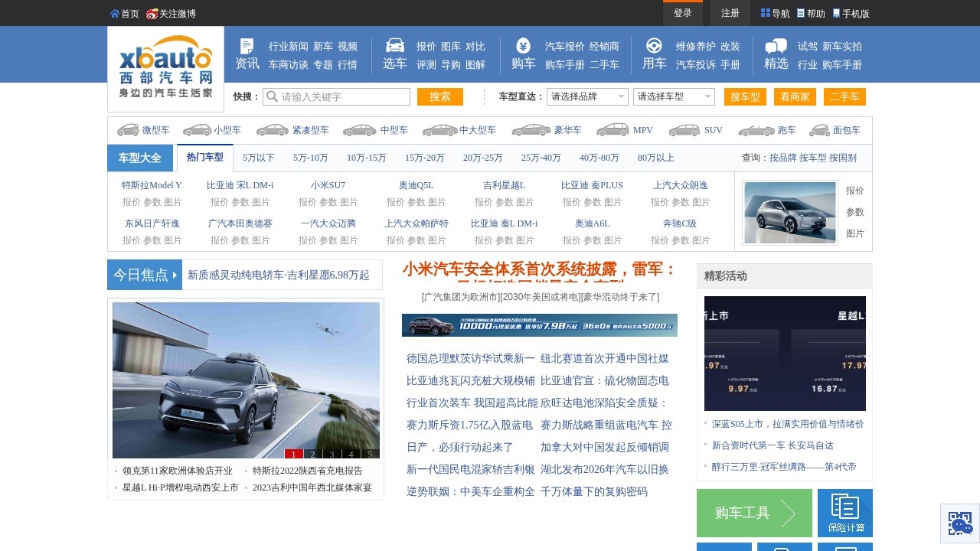Image resolution: width=980 pixels, height=551 pixels.
Task: Click the 购车 coin icon in navigation
Action: (x=523, y=47)
